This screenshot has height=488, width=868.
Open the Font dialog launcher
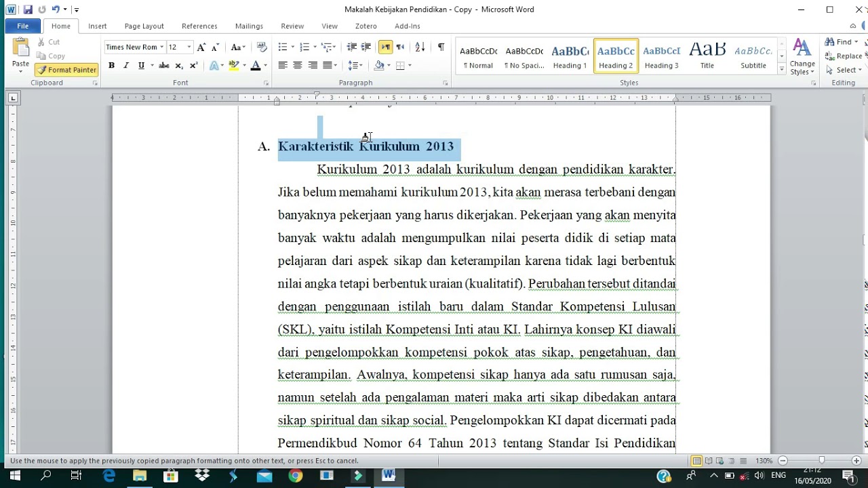pos(266,83)
